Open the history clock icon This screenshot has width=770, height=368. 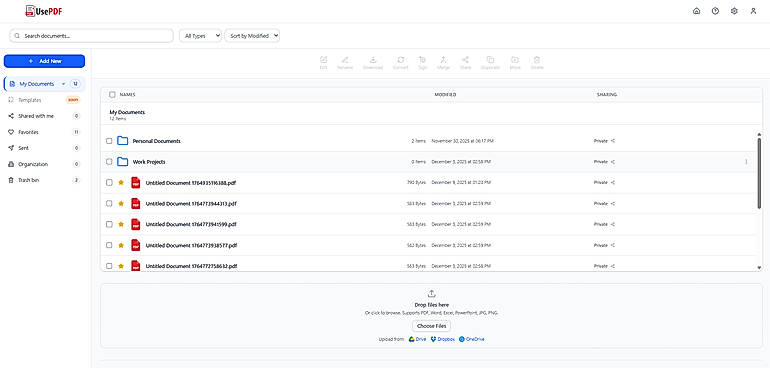(715, 11)
